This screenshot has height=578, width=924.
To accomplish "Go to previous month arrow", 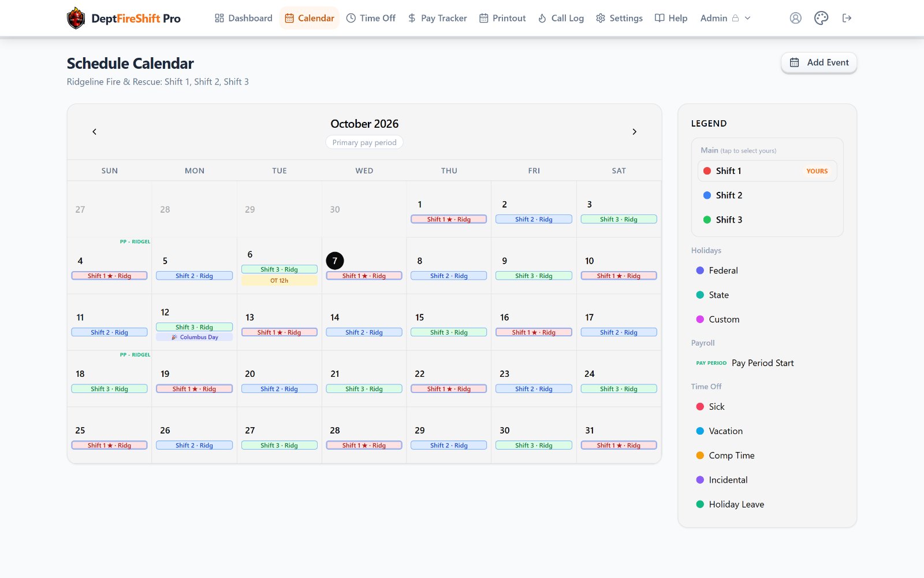I will pyautogui.click(x=95, y=132).
